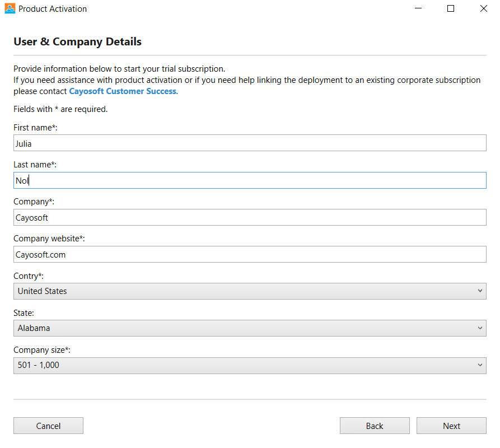The height and width of the screenshot is (448, 500).
Task: Click the 'Company website*:' label
Action: point(49,239)
